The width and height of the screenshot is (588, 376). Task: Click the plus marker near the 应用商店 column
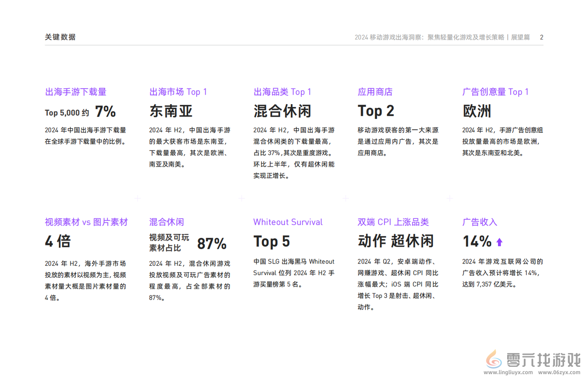345,198
